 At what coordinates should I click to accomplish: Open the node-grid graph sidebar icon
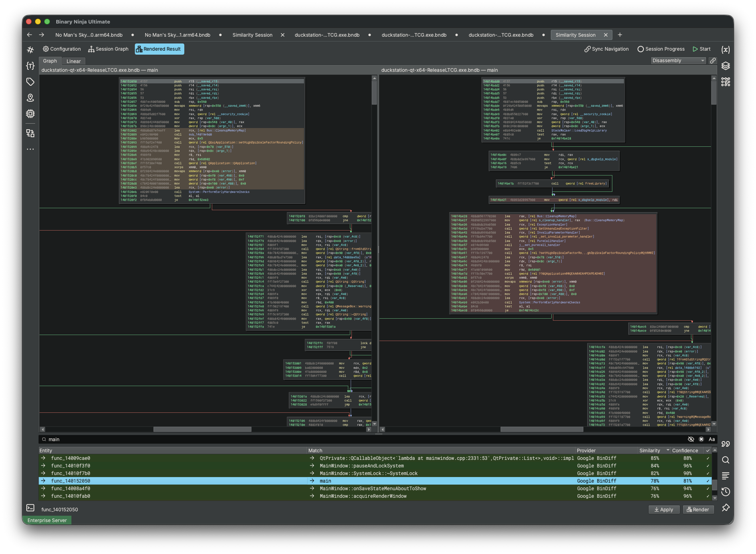click(726, 82)
